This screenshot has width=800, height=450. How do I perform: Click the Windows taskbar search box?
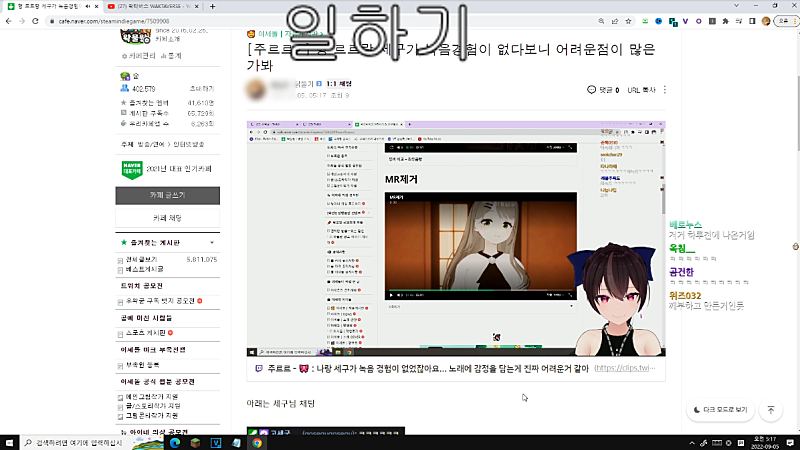75,443
